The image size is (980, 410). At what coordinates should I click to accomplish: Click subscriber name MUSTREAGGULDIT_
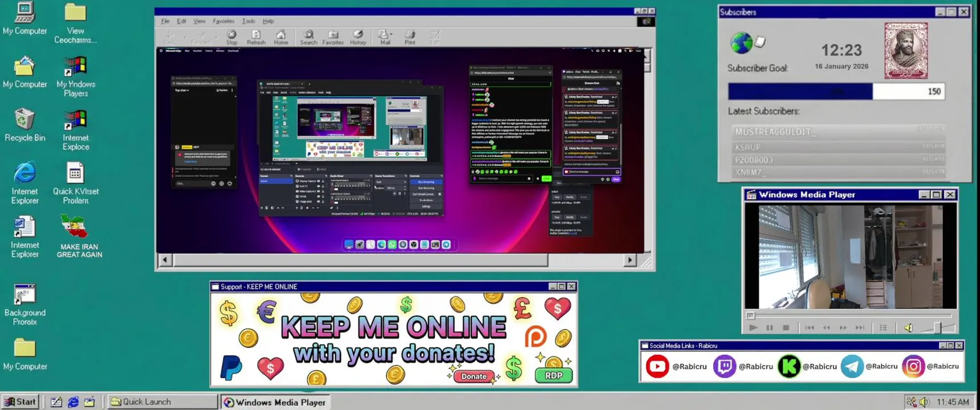coord(775,132)
